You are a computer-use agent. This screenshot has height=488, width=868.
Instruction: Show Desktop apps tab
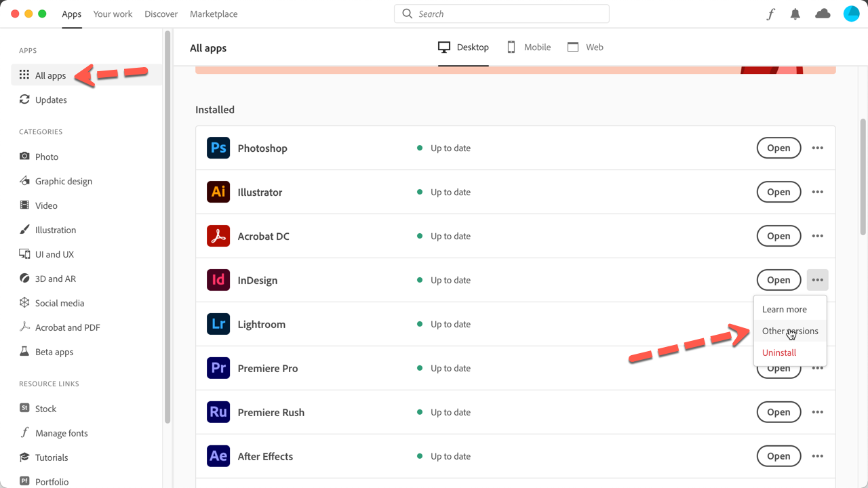pos(463,47)
